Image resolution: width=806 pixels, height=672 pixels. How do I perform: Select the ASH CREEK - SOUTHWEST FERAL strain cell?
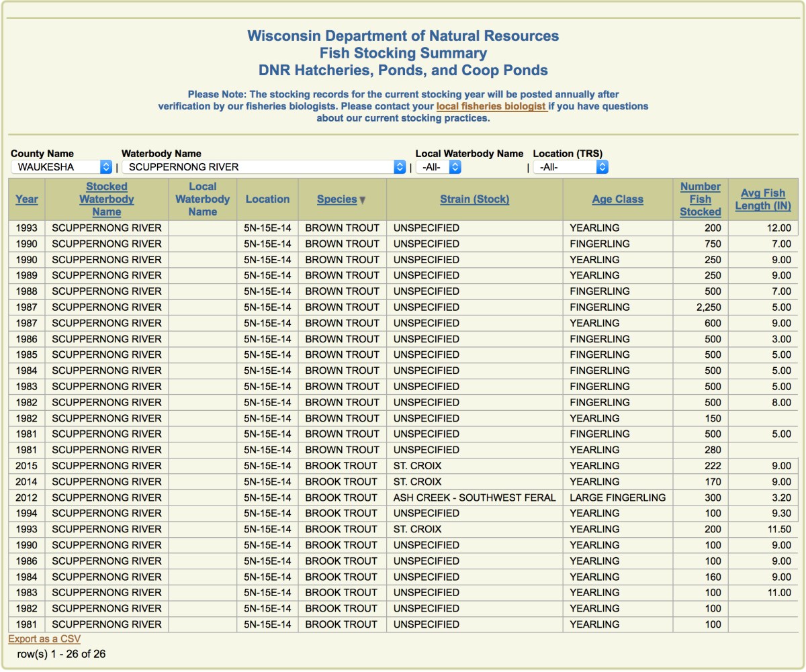point(474,497)
